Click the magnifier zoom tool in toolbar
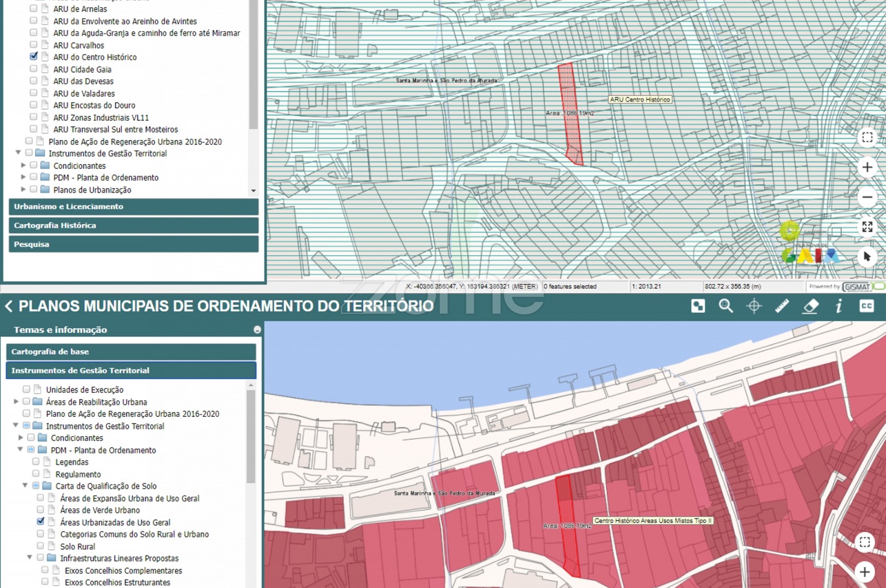The width and height of the screenshot is (886, 588). pyautogui.click(x=725, y=306)
